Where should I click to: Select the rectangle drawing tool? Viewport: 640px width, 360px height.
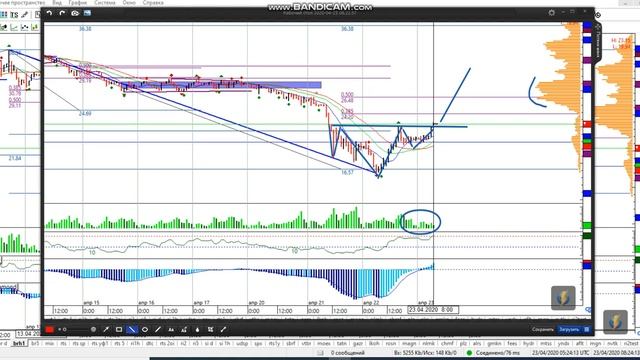tap(119, 329)
